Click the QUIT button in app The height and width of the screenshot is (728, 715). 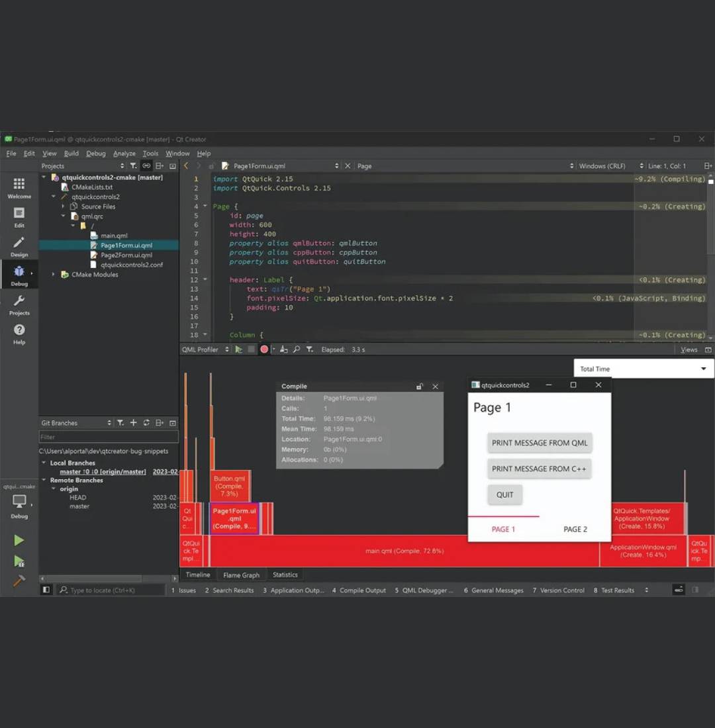[x=505, y=494]
